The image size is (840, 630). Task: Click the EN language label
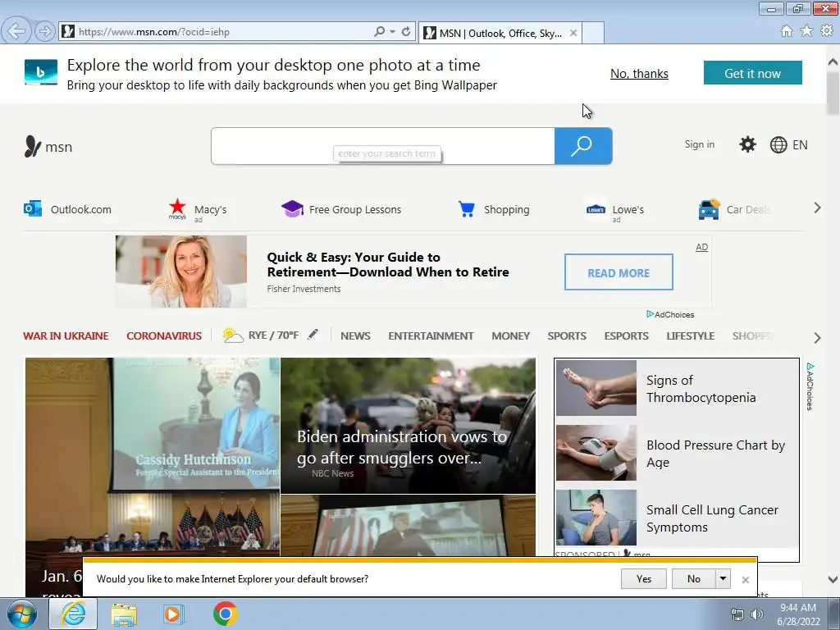(x=800, y=144)
